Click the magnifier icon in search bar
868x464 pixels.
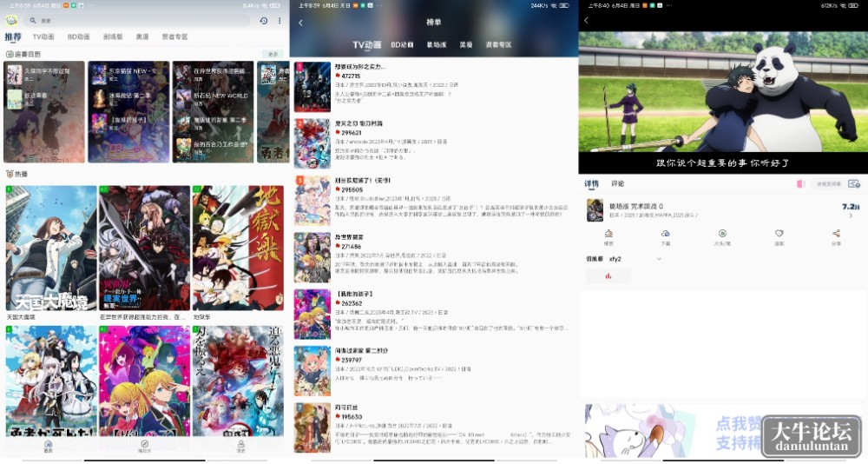coord(33,21)
